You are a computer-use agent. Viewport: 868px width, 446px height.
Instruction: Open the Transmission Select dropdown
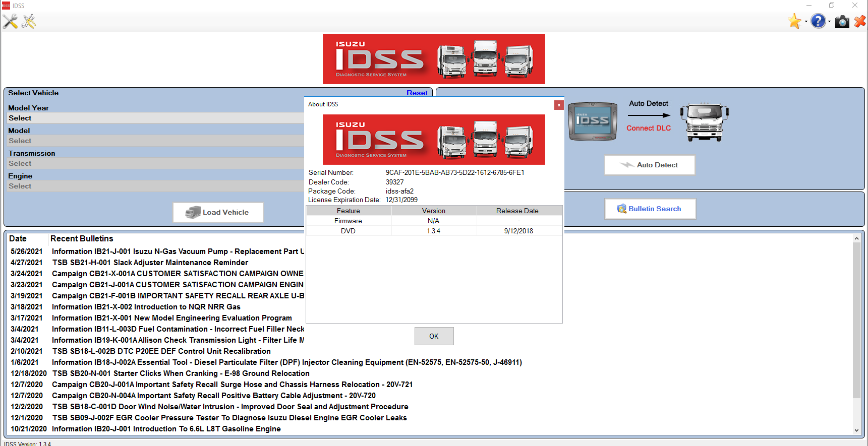tap(156, 163)
